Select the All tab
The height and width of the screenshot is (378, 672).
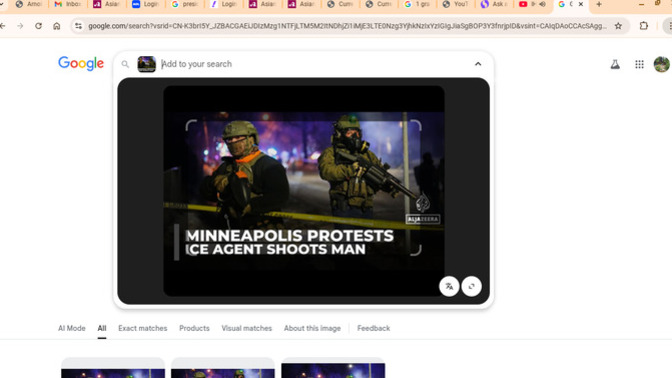(102, 328)
